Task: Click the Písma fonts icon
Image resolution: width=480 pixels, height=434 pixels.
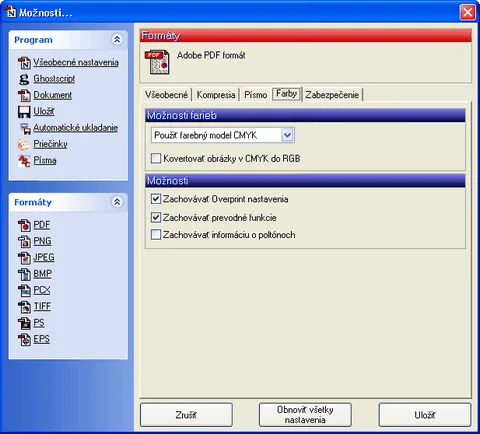Action: (24, 161)
